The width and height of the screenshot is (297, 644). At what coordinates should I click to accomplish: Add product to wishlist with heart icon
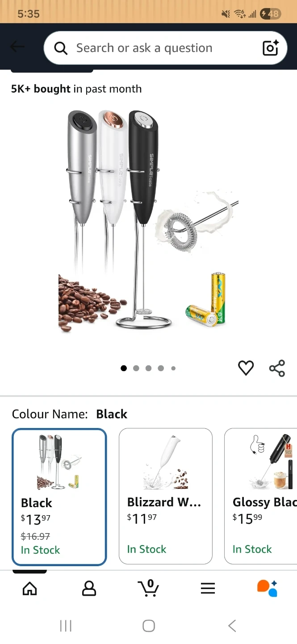[x=246, y=368]
